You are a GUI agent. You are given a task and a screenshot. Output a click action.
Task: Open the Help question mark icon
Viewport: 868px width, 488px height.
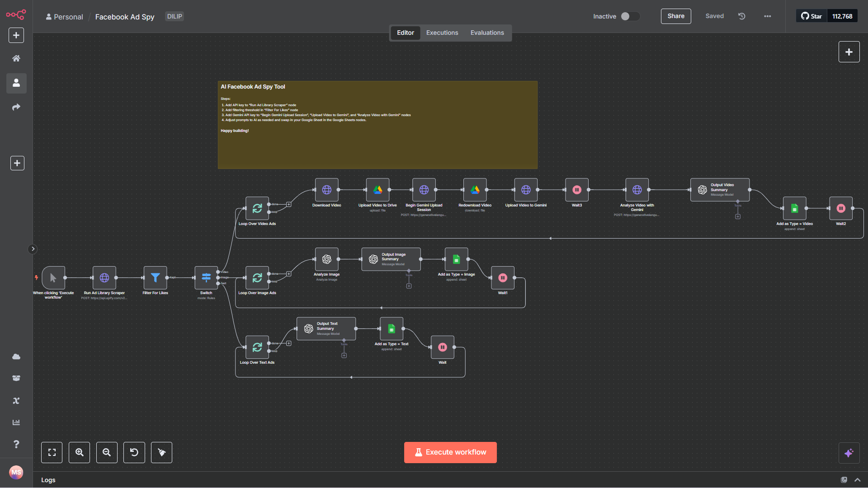[x=16, y=444]
